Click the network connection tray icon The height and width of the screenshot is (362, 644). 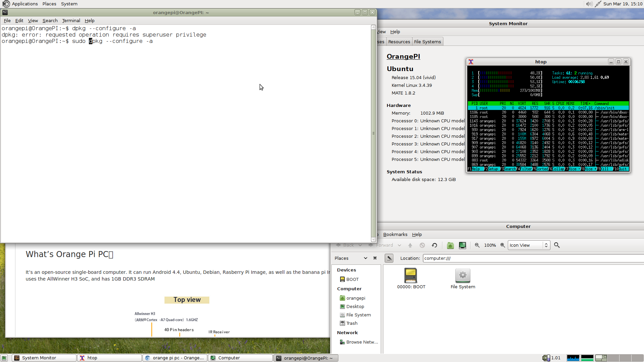tap(598, 4)
